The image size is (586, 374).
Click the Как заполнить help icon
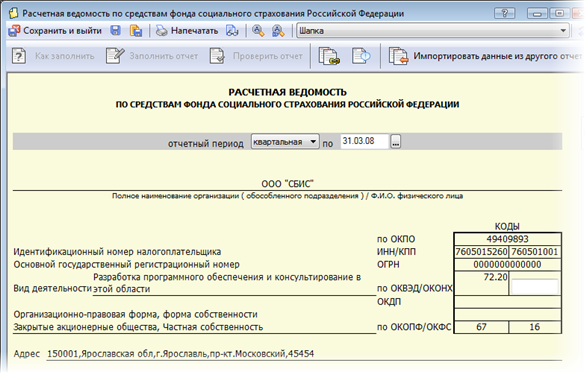19,56
